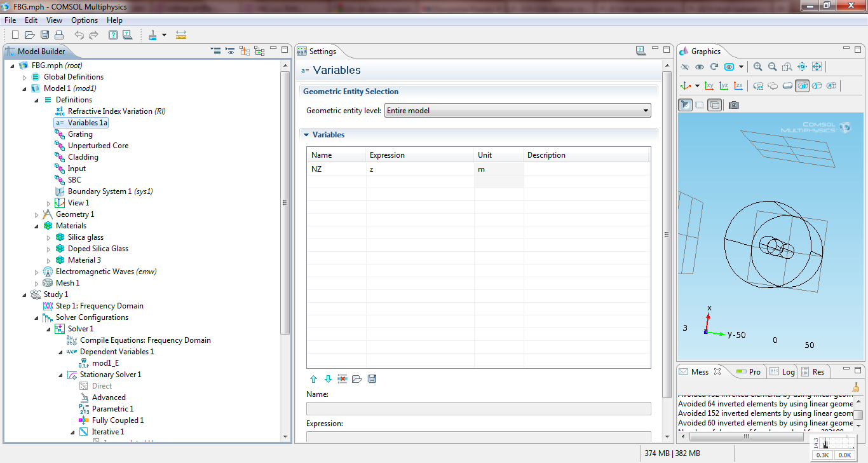Open Geometric entity level dropdown

coord(517,111)
